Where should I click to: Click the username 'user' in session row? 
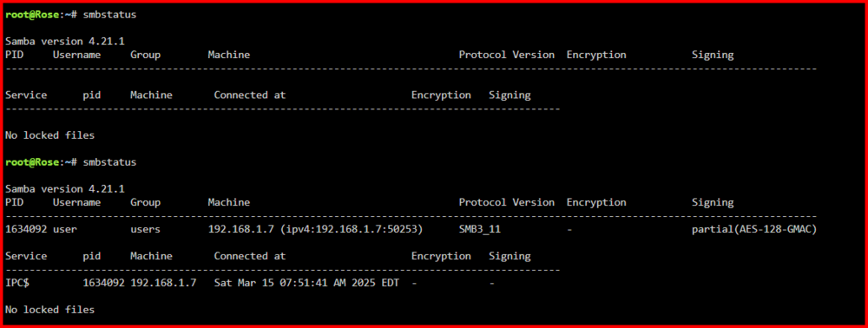pos(65,229)
